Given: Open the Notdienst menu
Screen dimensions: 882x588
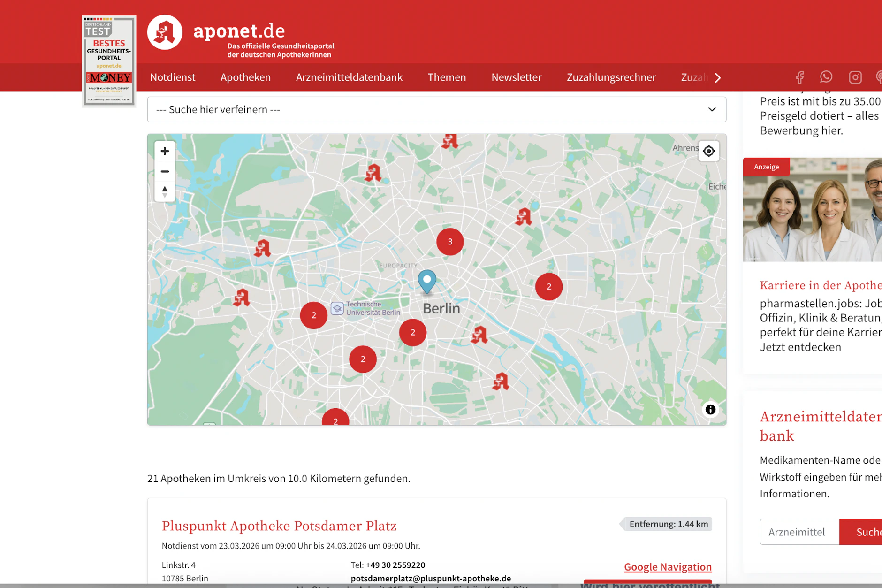Looking at the screenshot, I should pos(173,77).
